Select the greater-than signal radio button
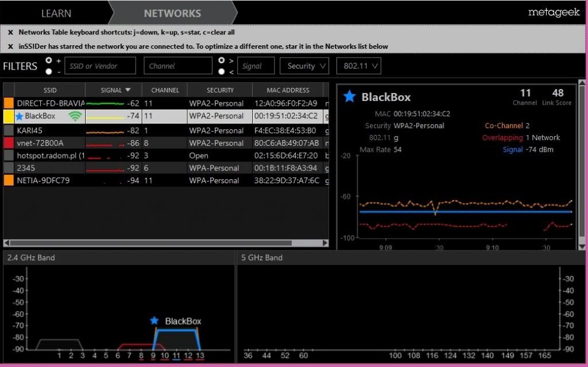Screen dimensions: 588x367 pyautogui.click(x=222, y=60)
